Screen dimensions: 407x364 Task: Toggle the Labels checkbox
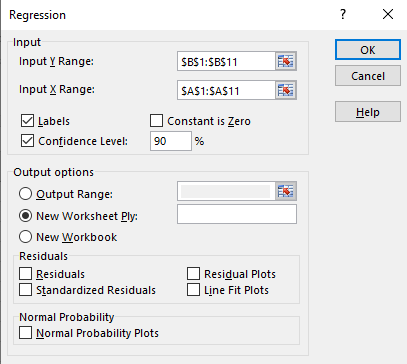pyautogui.click(x=27, y=121)
